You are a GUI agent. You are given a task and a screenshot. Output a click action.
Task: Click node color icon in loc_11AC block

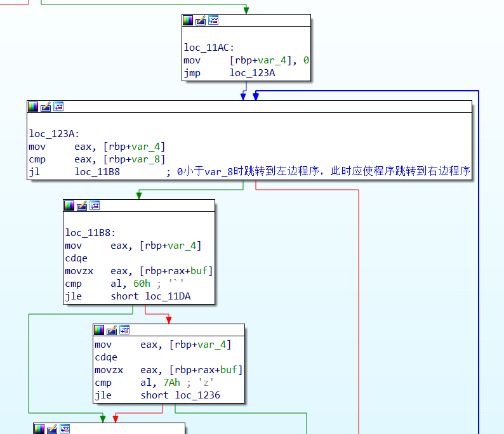tap(188, 20)
